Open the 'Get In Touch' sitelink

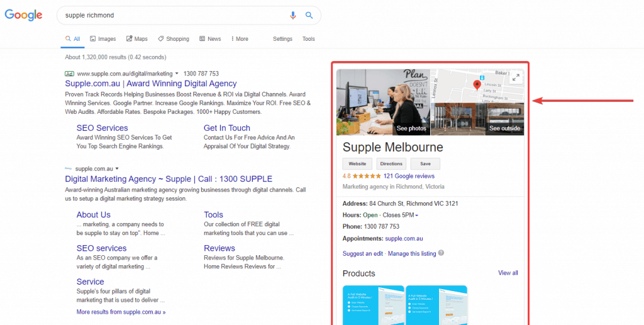[226, 128]
